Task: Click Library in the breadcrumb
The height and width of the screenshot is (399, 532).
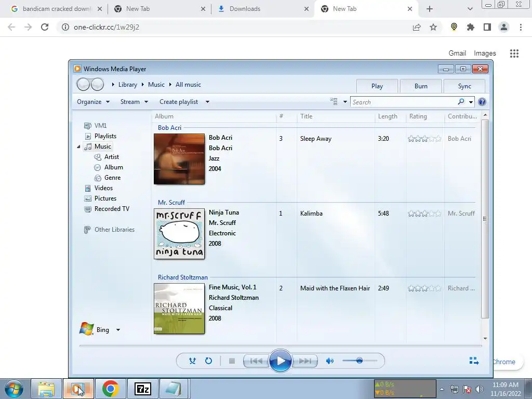Action: 128,85
